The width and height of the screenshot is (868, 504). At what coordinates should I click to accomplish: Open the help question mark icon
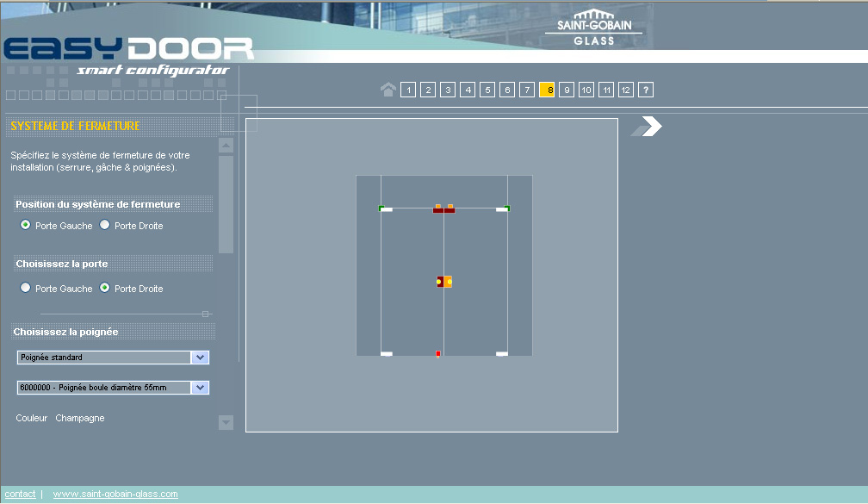click(x=646, y=90)
